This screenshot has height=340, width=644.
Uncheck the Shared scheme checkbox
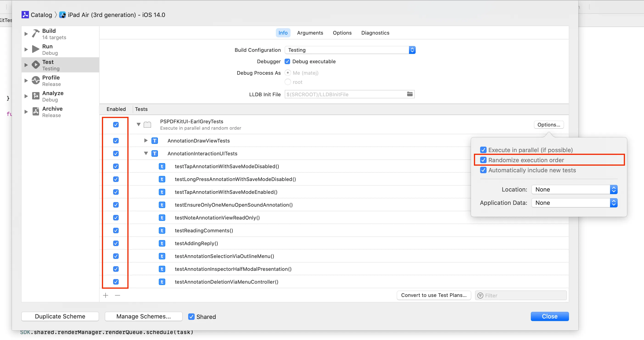point(191,317)
